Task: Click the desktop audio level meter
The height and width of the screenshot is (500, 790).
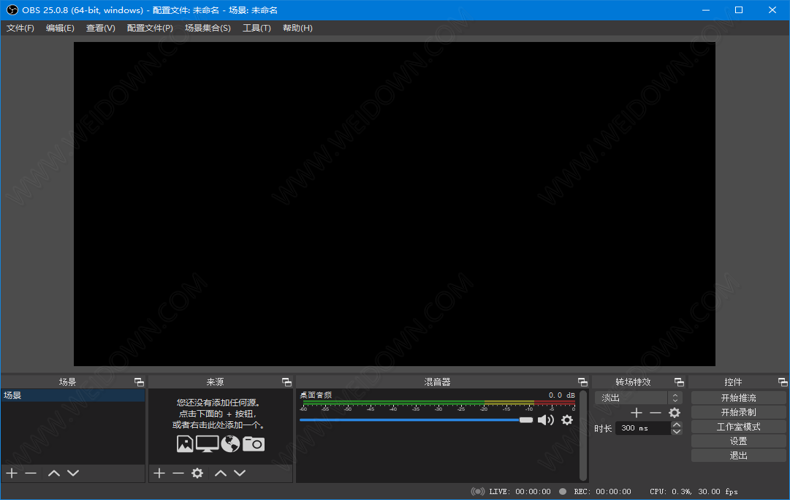Action: (438, 403)
